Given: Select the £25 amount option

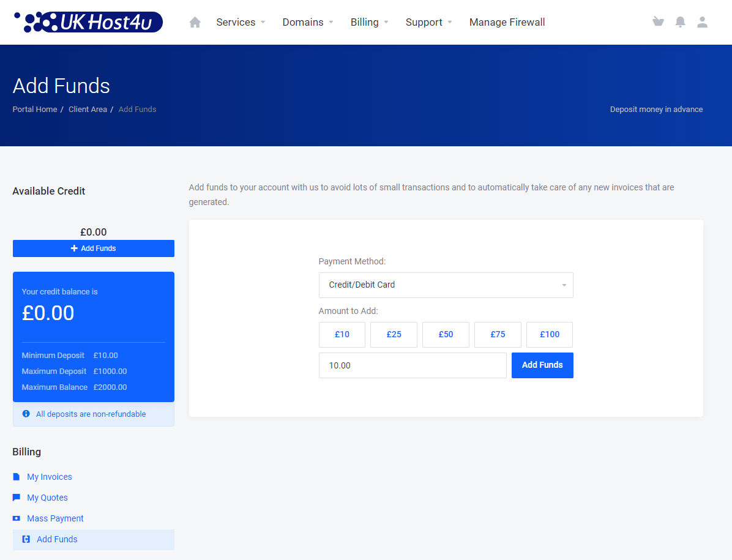Looking at the screenshot, I should [394, 334].
